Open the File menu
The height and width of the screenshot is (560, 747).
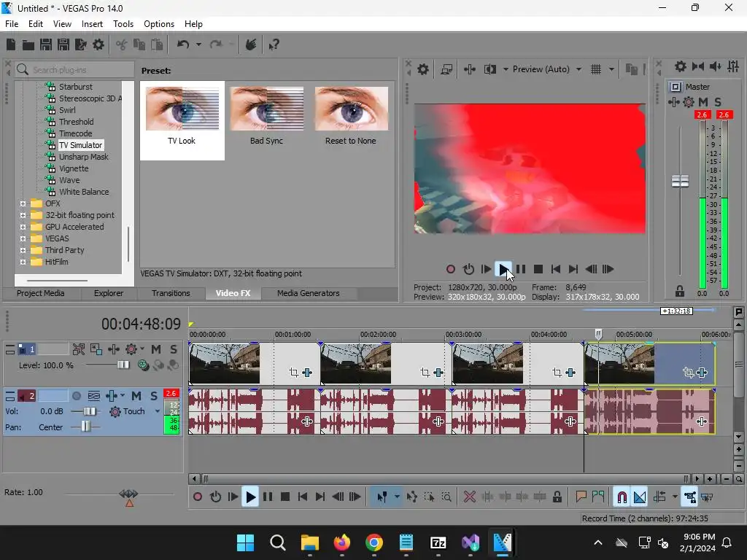(x=12, y=24)
